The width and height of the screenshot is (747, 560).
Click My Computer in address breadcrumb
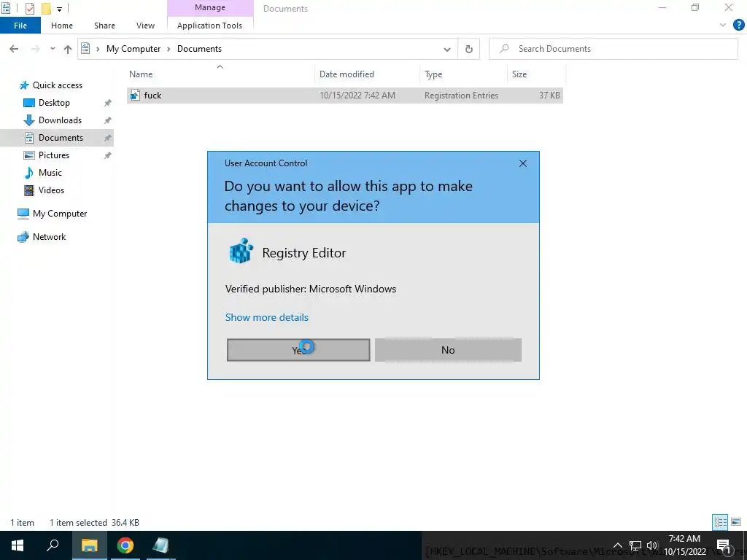(133, 49)
